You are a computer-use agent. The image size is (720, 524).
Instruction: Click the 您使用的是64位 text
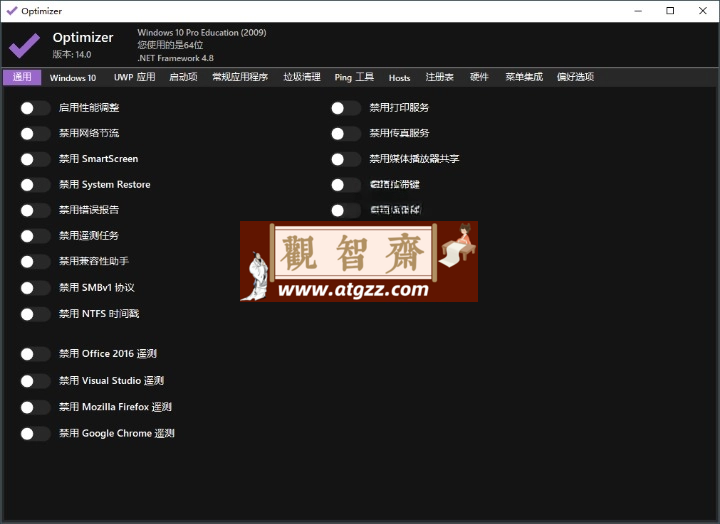click(x=170, y=45)
